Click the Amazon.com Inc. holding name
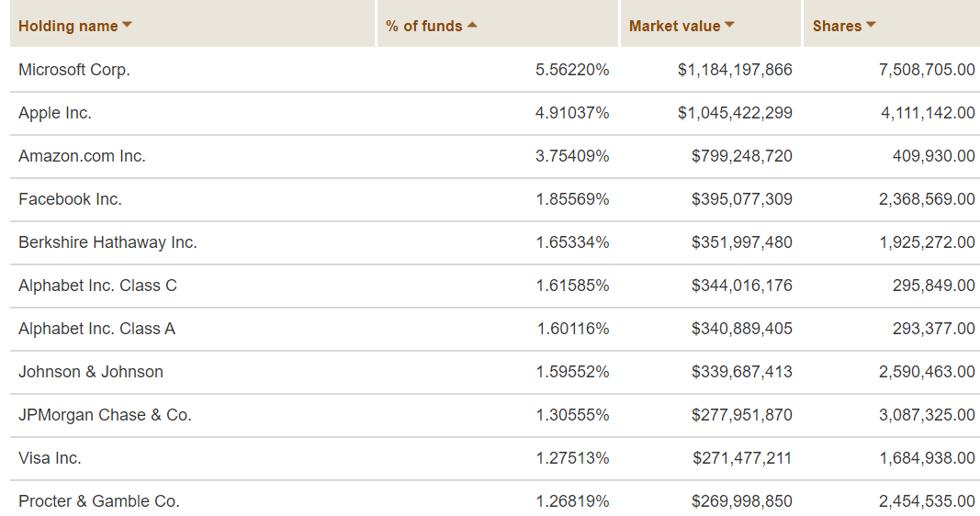Image resolution: width=980 pixels, height=516 pixels. pyautogui.click(x=82, y=156)
